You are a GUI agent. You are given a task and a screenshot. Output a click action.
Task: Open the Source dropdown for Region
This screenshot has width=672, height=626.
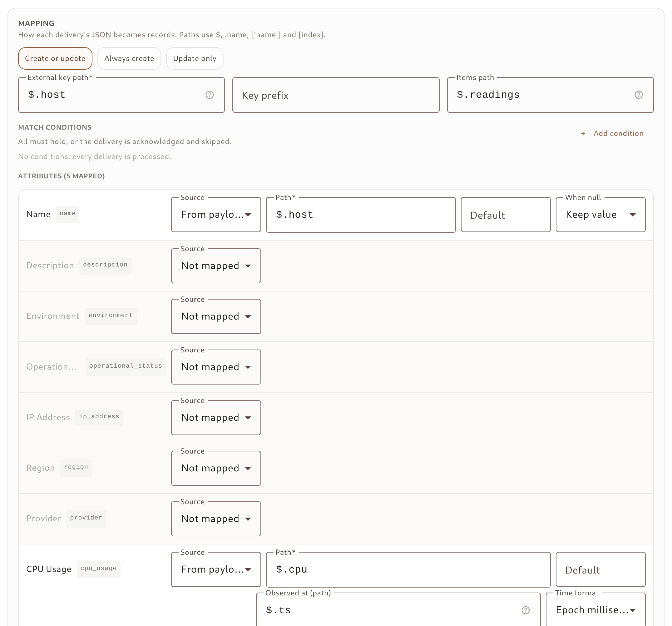click(216, 468)
